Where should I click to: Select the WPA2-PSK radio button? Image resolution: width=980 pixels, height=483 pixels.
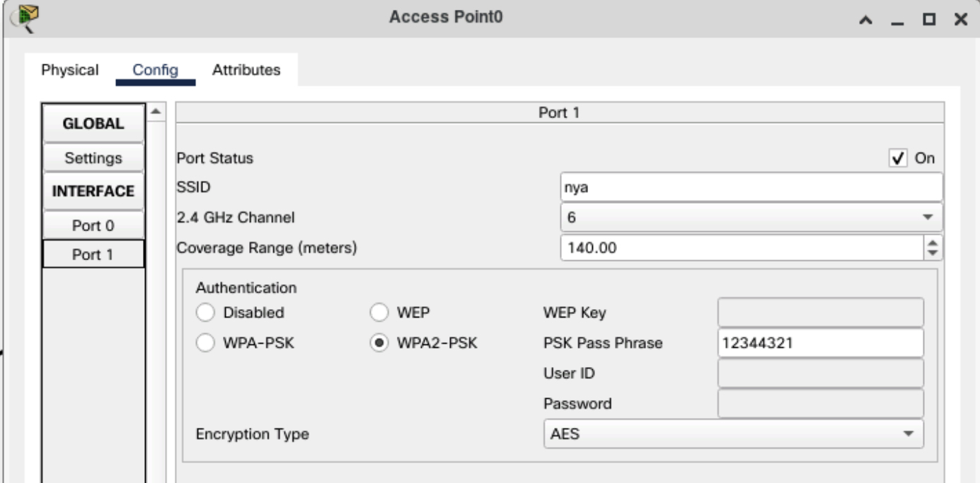click(x=380, y=343)
